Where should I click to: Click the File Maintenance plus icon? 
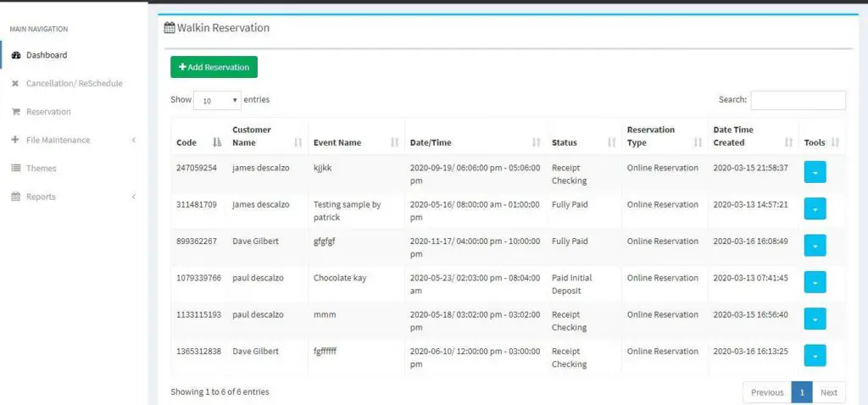pos(16,141)
